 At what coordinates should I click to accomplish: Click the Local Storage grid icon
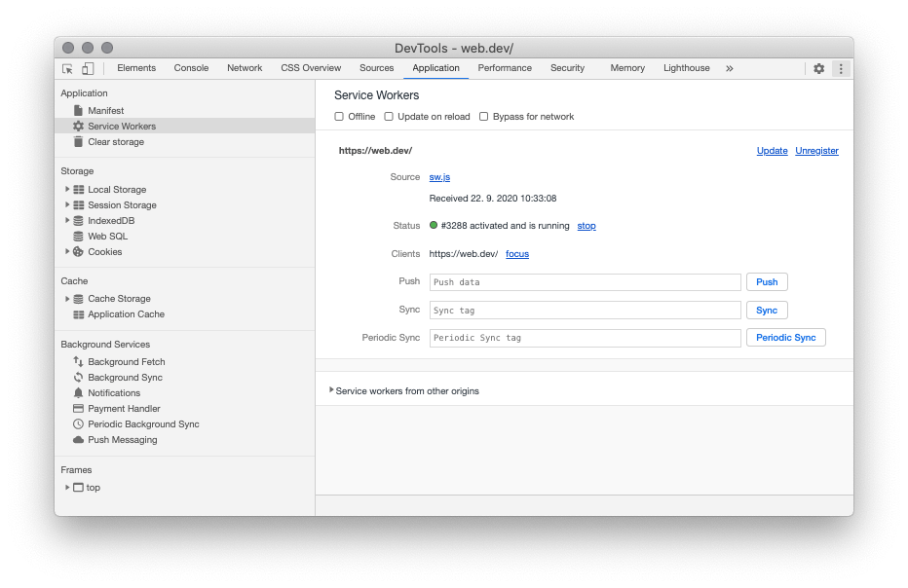pyautogui.click(x=79, y=189)
